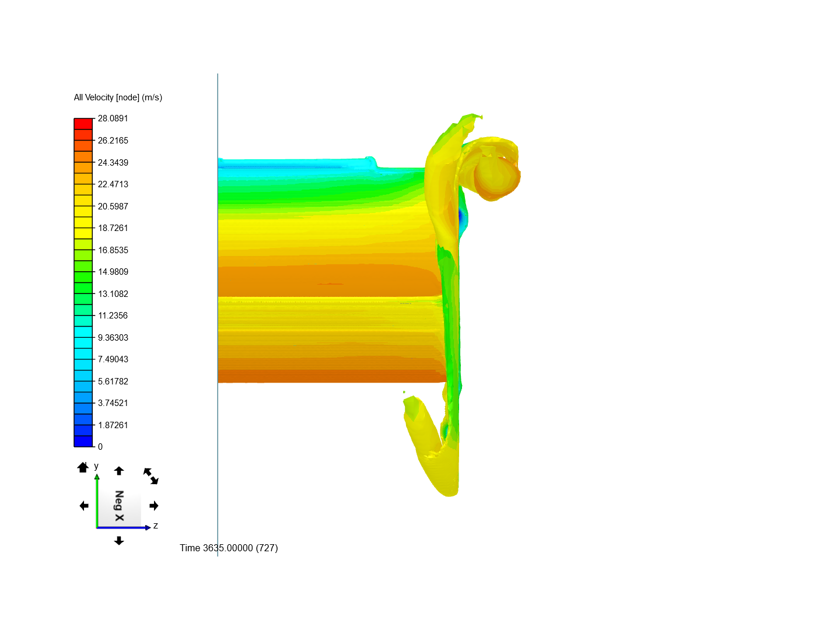Click the legend value 20.5987
840x630 pixels.
click(x=113, y=206)
